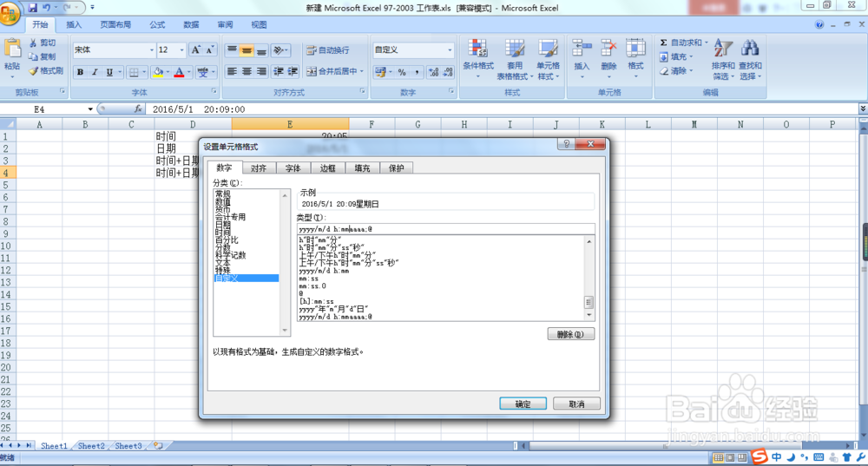Click the Excel Help question mark icon
868x466 pixels.
click(819, 24)
